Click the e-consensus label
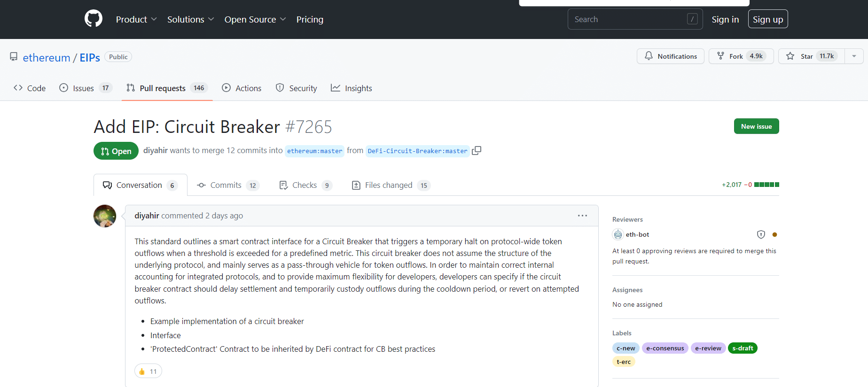 point(665,348)
